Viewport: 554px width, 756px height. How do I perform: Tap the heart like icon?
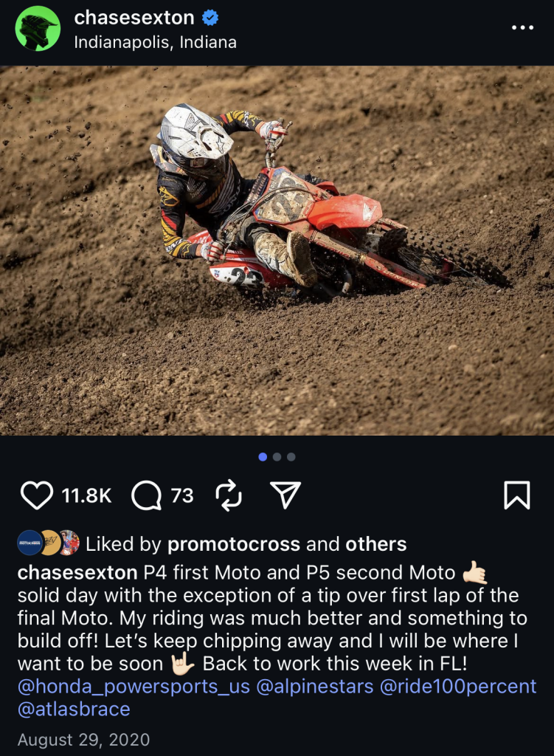[37, 495]
